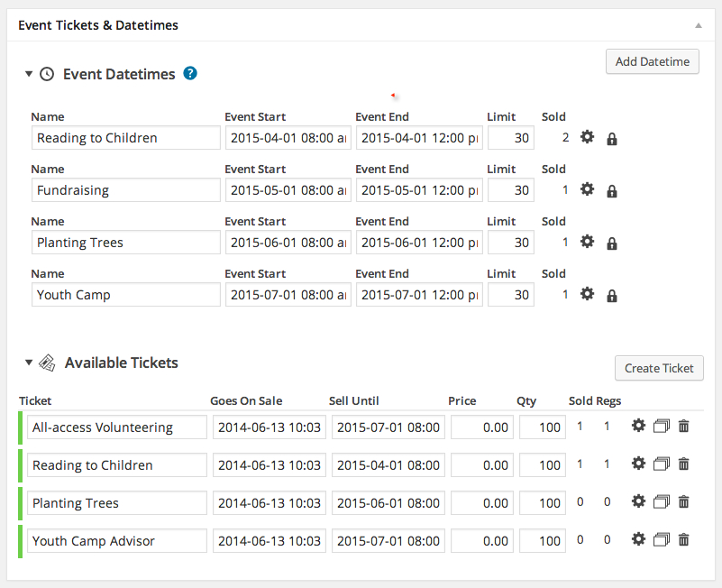Click the lock icon on Fundraising datetime
Image resolution: width=722 pixels, height=588 pixels.
point(611,191)
